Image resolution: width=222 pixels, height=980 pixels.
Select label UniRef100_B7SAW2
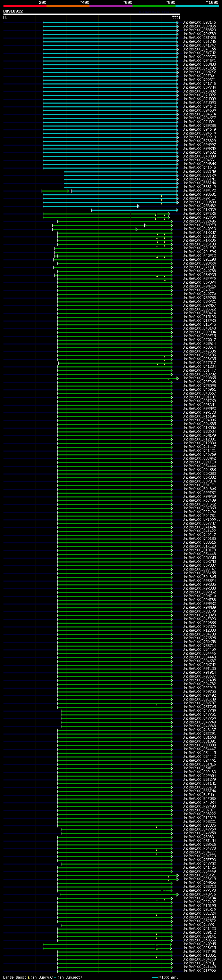point(199,91)
